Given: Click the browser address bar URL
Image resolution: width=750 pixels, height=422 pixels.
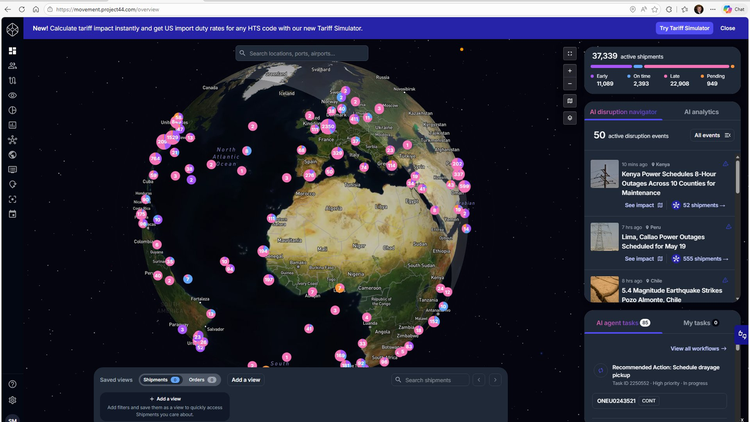Looking at the screenshot, I should click(x=107, y=9).
